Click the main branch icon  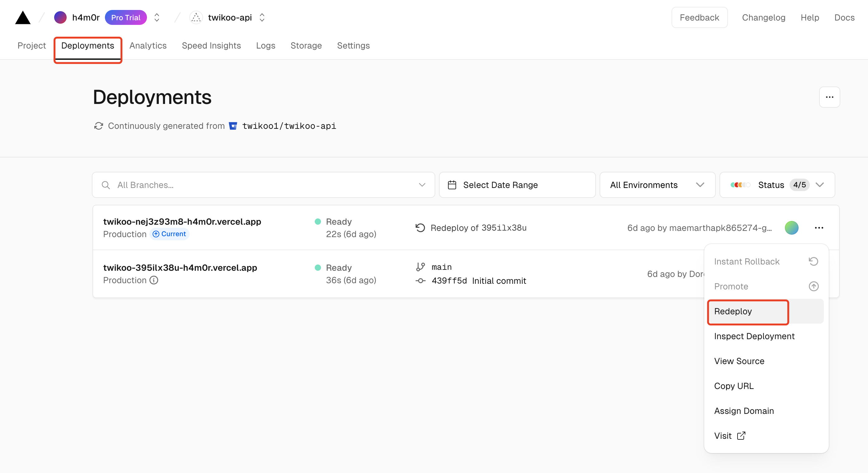pyautogui.click(x=420, y=267)
